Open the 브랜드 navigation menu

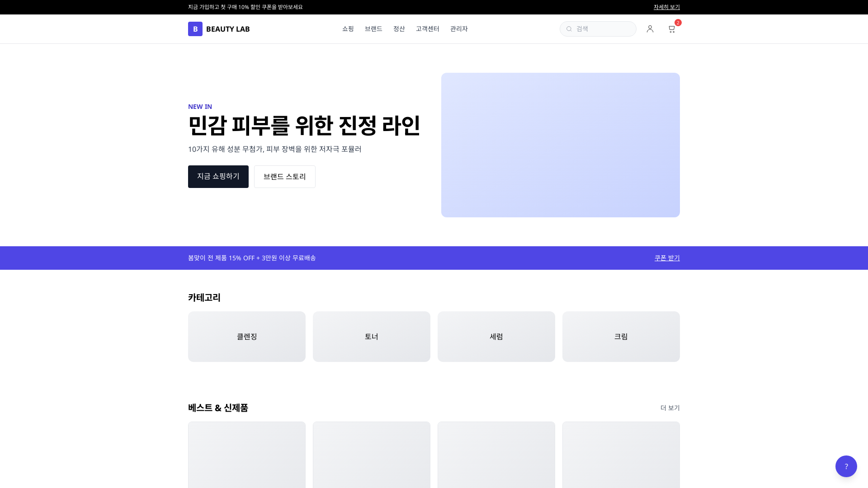(373, 28)
